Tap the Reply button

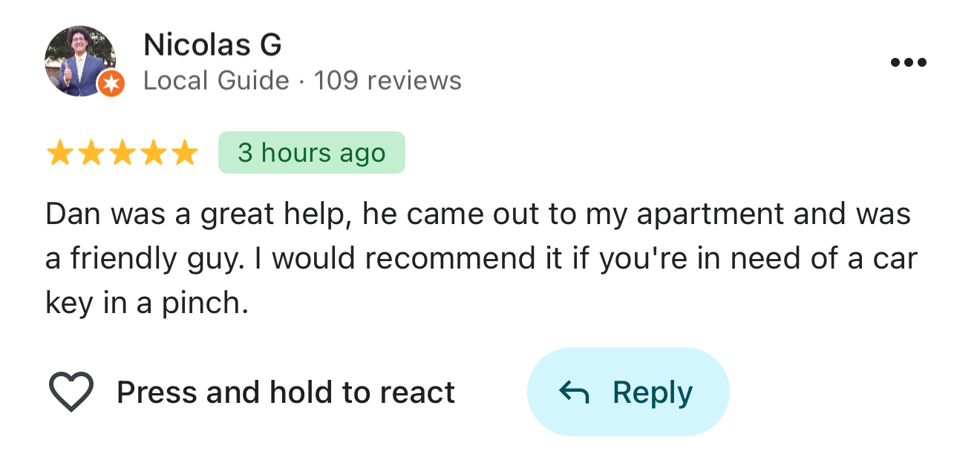pyautogui.click(x=628, y=391)
